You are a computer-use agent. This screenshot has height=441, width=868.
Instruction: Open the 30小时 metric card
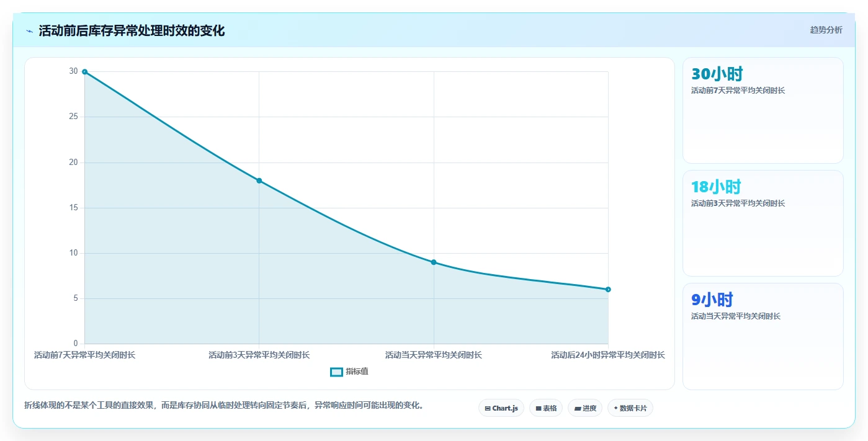pos(763,110)
